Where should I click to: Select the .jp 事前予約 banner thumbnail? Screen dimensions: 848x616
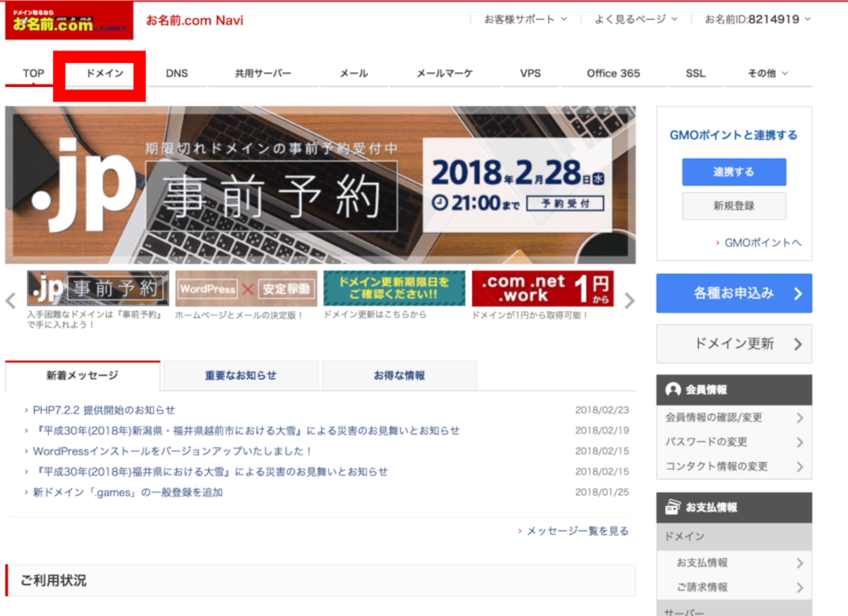tap(98, 288)
